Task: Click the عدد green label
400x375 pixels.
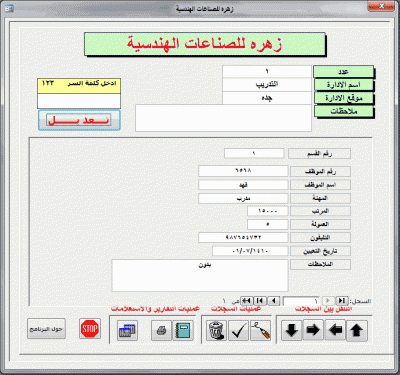Action: coord(344,72)
